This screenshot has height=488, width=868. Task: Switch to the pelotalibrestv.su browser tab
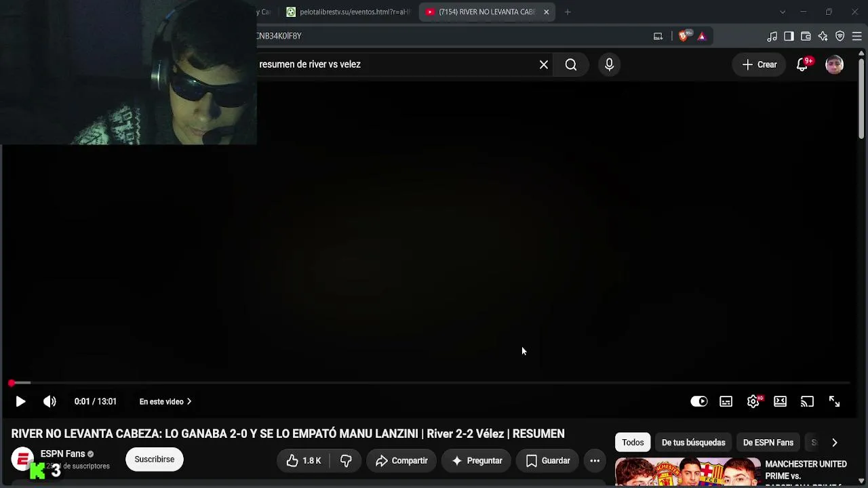(349, 12)
